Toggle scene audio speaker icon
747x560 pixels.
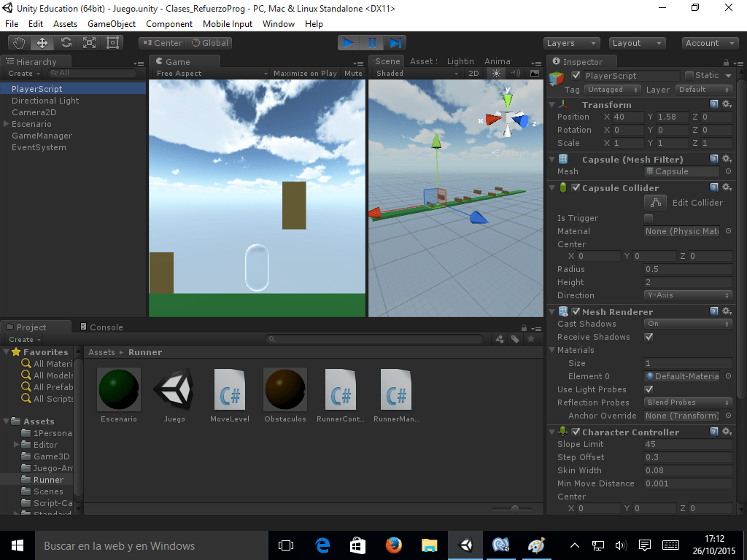pyautogui.click(x=515, y=74)
